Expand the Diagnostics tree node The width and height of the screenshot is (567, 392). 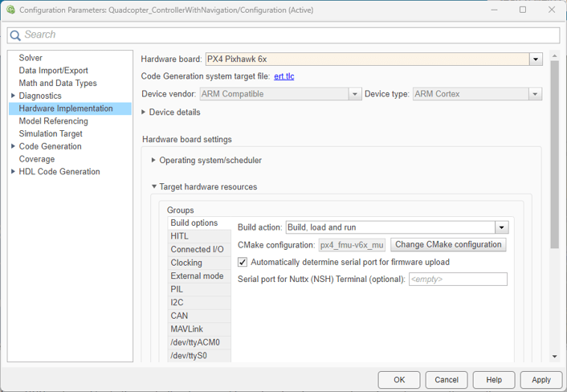tap(13, 96)
